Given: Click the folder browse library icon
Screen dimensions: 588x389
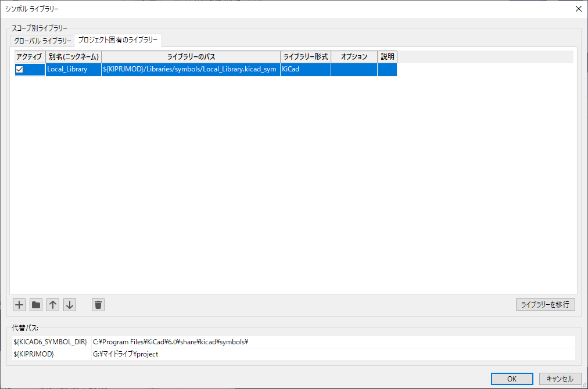Looking at the screenshot, I should pyautogui.click(x=36, y=305).
